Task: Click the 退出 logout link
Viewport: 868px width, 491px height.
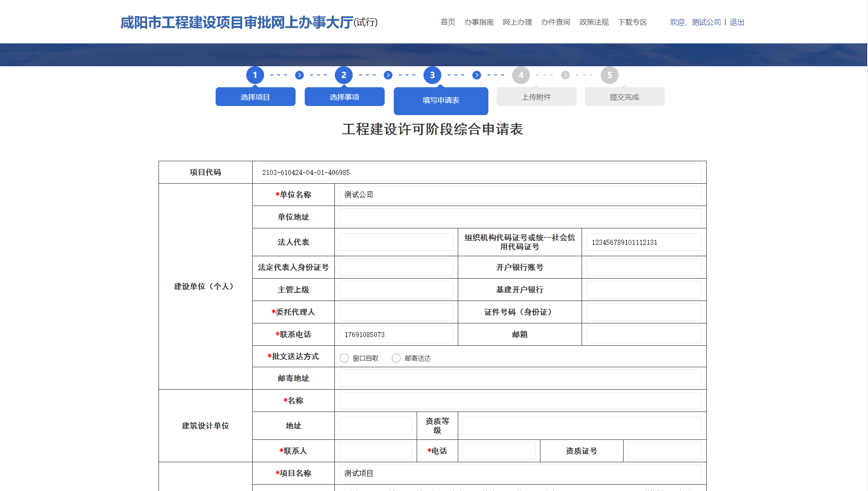Action: pyautogui.click(x=737, y=22)
